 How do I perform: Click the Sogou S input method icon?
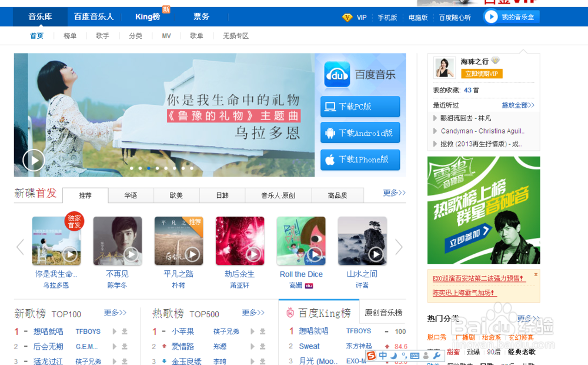[371, 355]
